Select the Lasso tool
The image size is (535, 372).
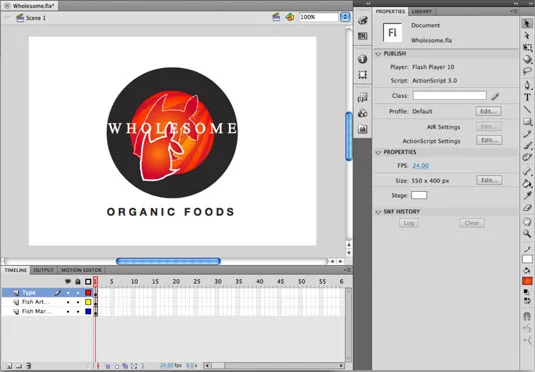tap(527, 71)
